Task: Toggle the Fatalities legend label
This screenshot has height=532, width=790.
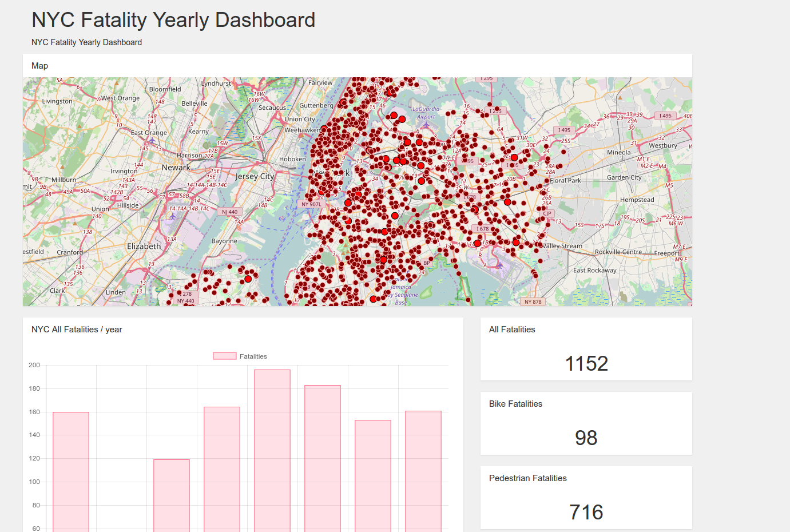Action: click(253, 356)
